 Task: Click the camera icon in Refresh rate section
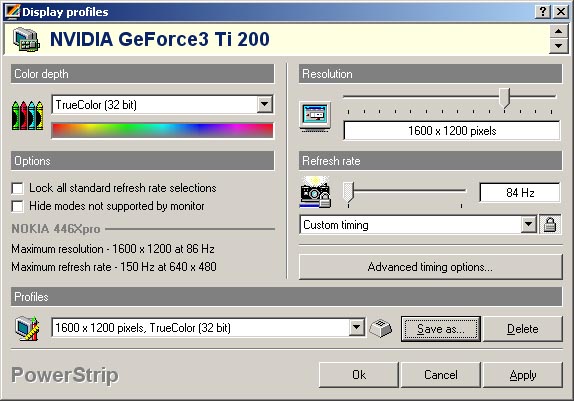(315, 192)
